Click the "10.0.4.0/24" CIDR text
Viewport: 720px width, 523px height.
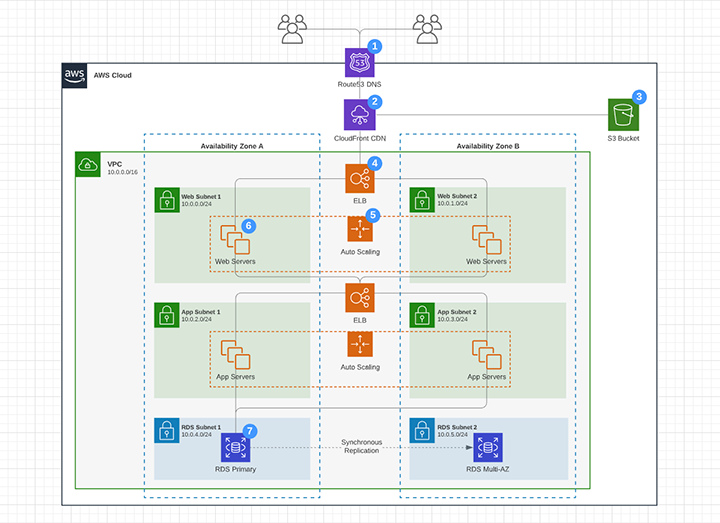tap(197, 434)
